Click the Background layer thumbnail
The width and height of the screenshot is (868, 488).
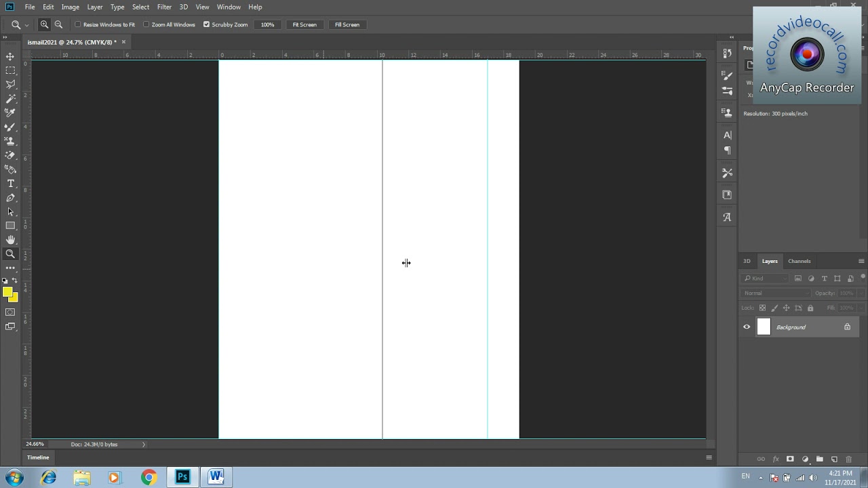(764, 327)
